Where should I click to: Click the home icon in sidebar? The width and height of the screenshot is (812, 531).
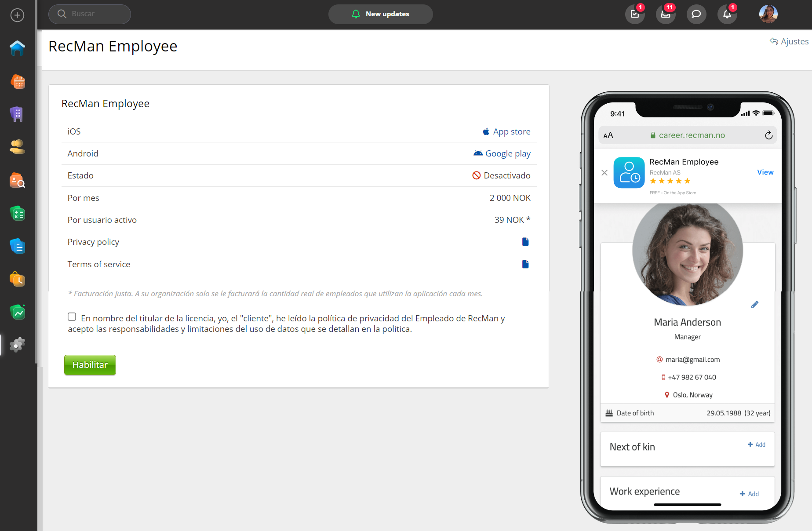coord(18,48)
